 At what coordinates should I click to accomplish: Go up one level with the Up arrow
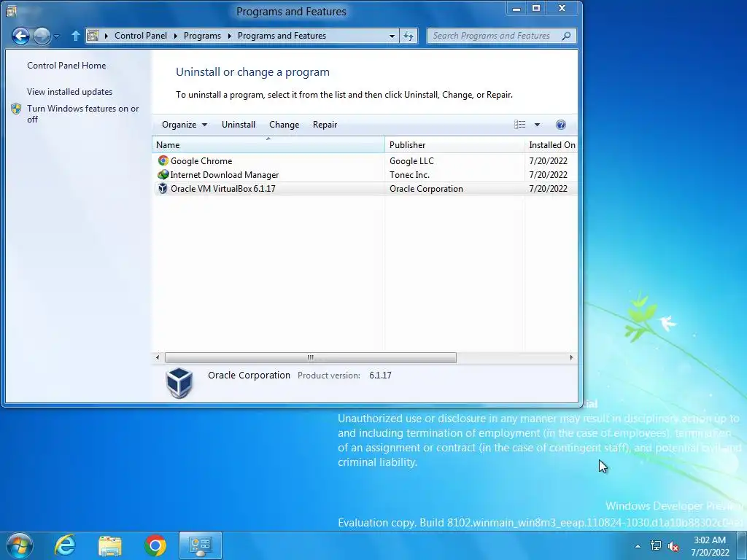pos(75,36)
